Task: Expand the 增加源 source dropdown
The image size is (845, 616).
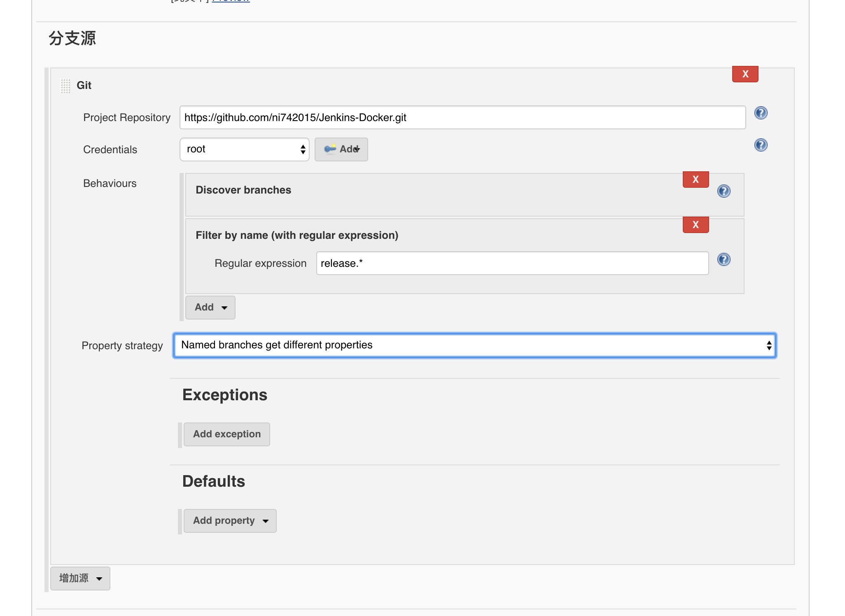Action: [79, 578]
